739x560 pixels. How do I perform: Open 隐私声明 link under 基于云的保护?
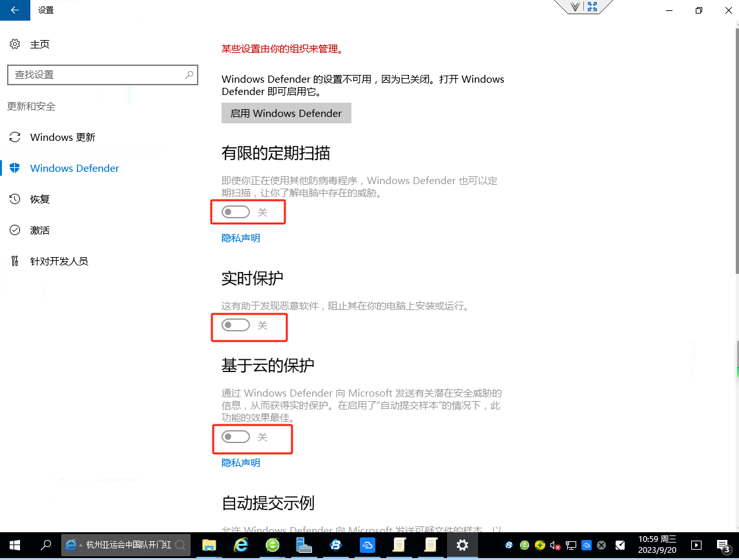[x=241, y=463]
